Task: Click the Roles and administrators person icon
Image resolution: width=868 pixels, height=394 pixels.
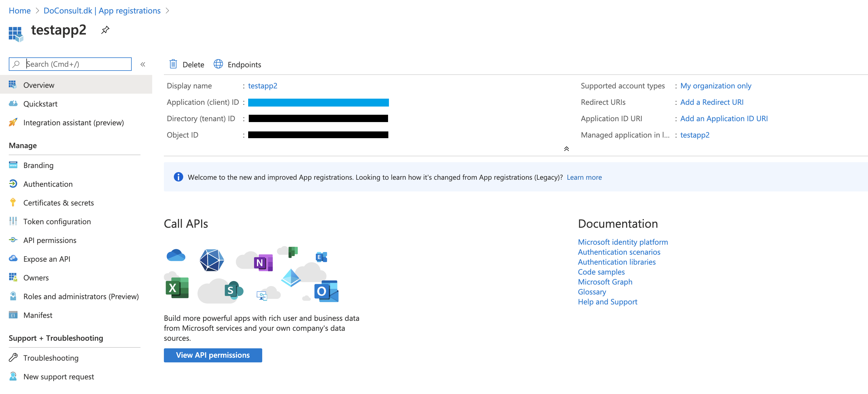Action: pos(13,296)
